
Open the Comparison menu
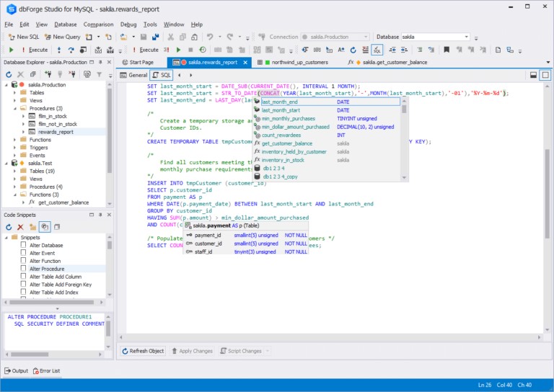pos(98,24)
